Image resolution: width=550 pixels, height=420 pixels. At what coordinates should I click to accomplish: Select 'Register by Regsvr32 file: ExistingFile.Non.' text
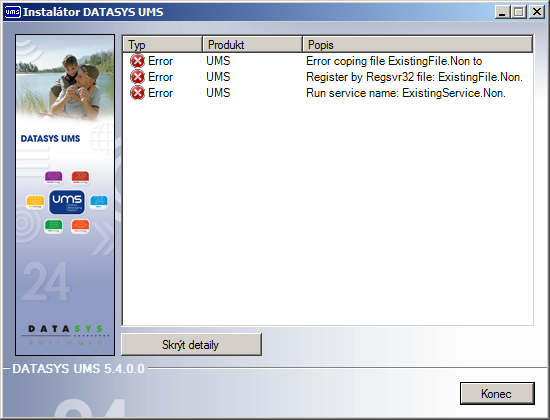[x=414, y=77]
